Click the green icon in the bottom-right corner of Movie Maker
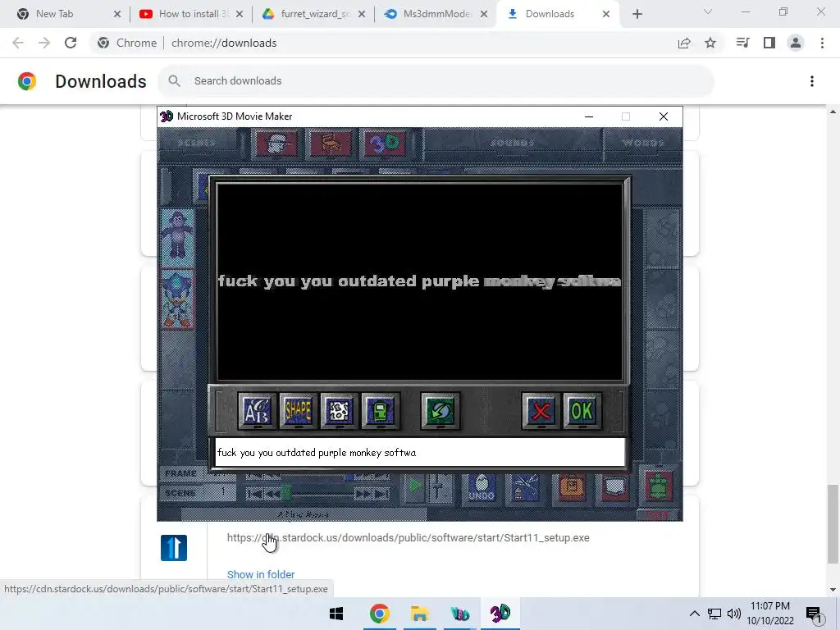Image resolution: width=840 pixels, height=630 pixels. 659,486
